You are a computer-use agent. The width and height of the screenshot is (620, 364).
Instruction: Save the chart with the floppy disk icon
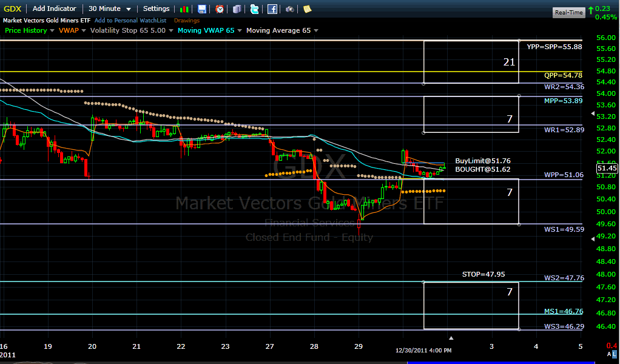click(x=202, y=9)
